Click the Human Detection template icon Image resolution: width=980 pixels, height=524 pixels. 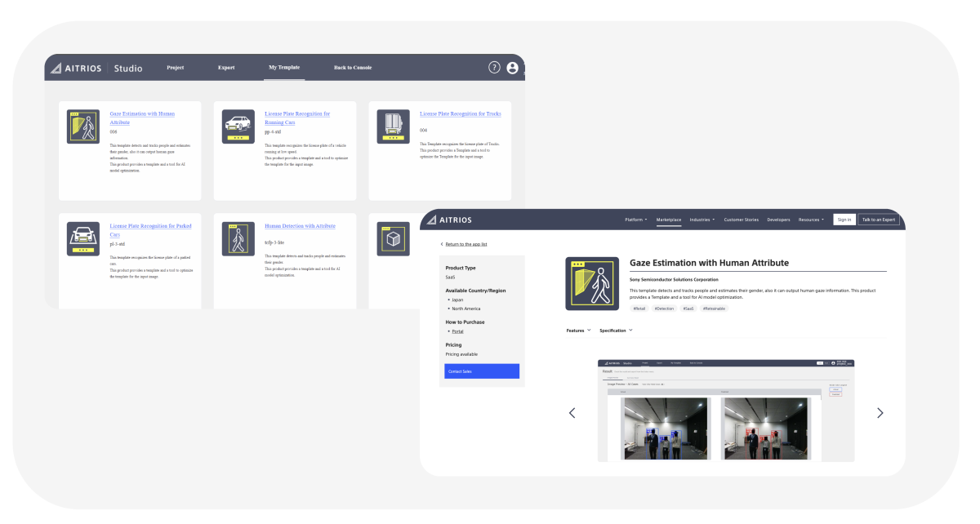tap(238, 238)
